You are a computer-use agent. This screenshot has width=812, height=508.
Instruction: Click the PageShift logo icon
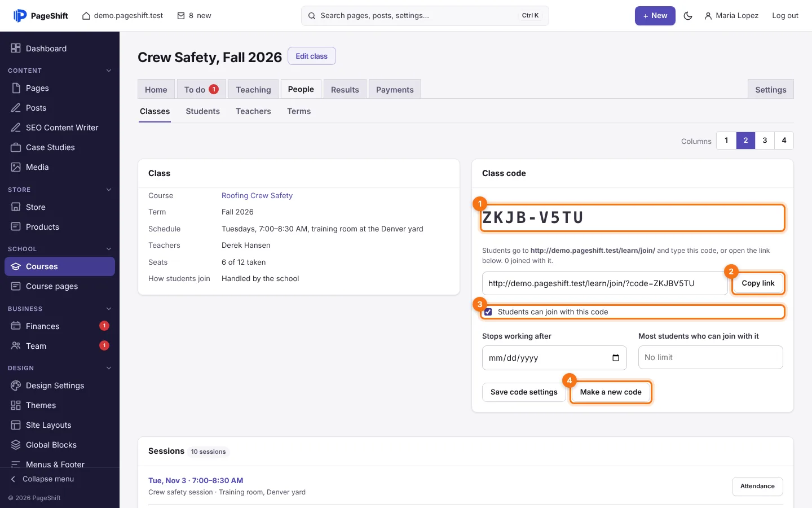click(20, 16)
